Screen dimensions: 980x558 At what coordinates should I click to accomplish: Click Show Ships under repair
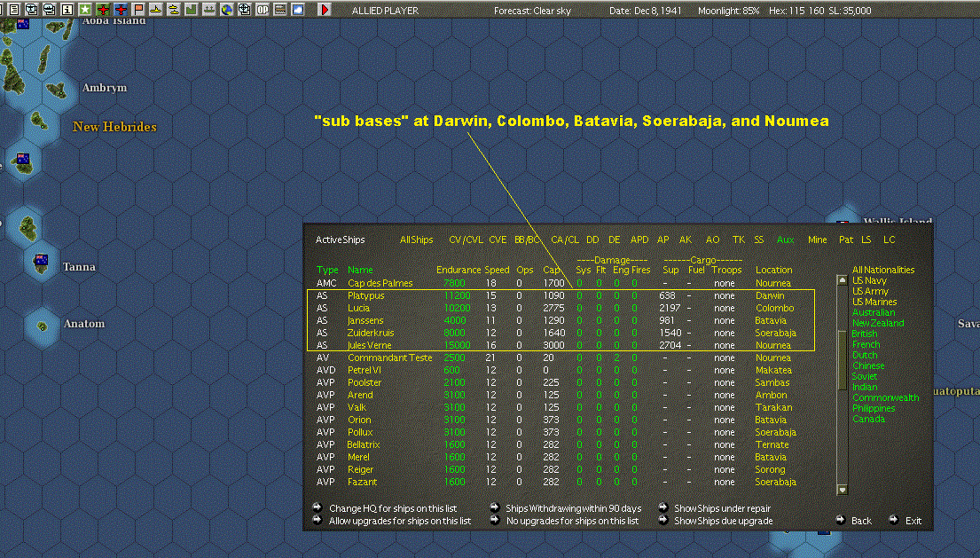723,508
